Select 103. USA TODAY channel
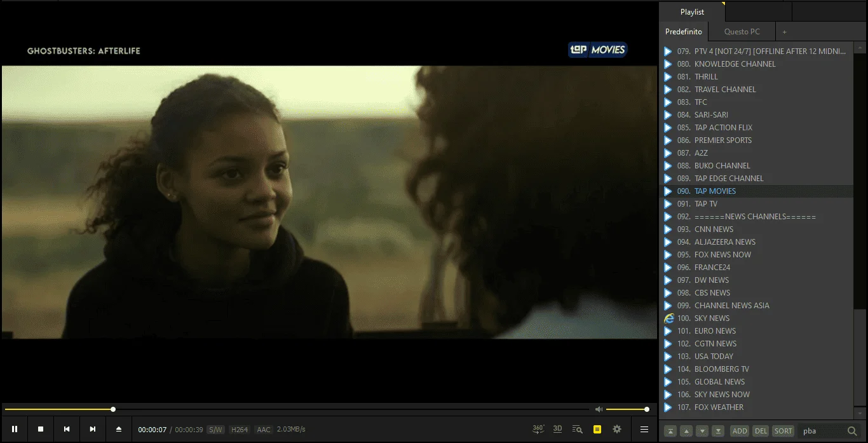Viewport: 868px width, 443px height. coord(756,357)
